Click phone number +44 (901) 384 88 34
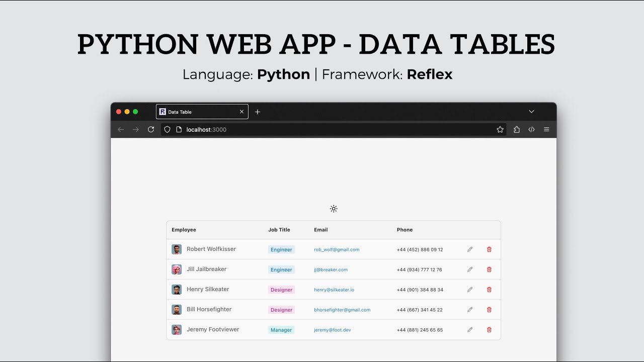 420,290
